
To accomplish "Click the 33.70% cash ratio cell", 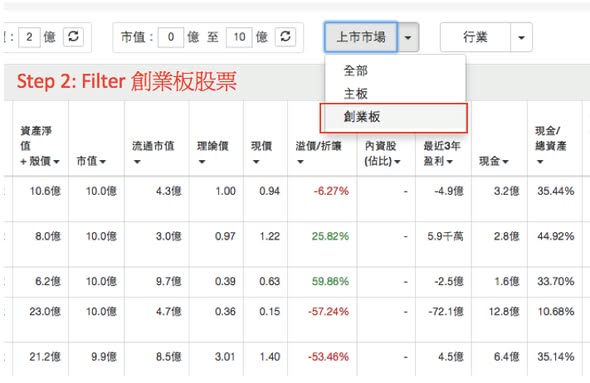I will pos(556,281).
